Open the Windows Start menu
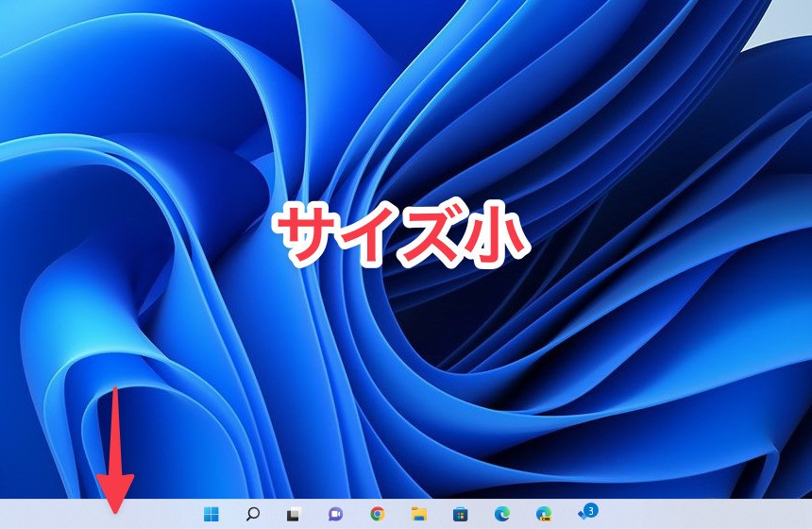This screenshot has height=529, width=812. click(x=211, y=514)
